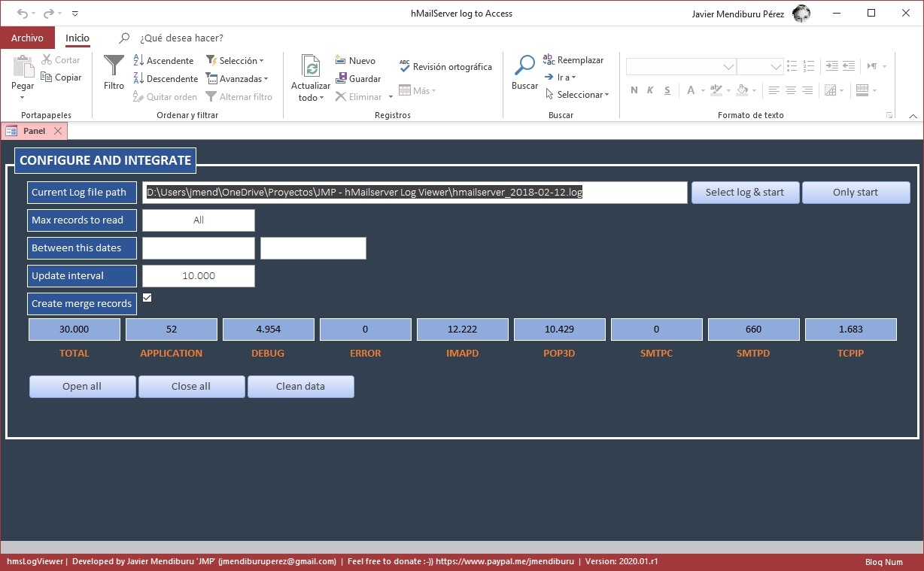Toggle the Create merge records checkbox

[147, 297]
